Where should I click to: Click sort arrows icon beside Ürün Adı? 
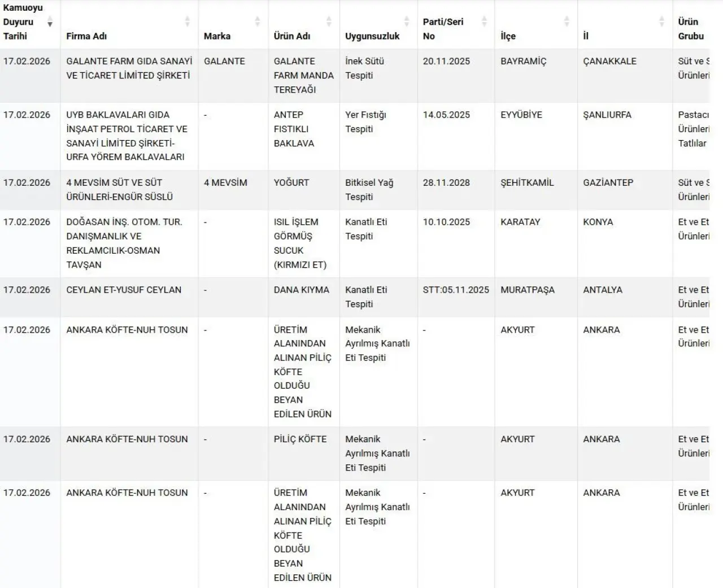click(x=329, y=22)
